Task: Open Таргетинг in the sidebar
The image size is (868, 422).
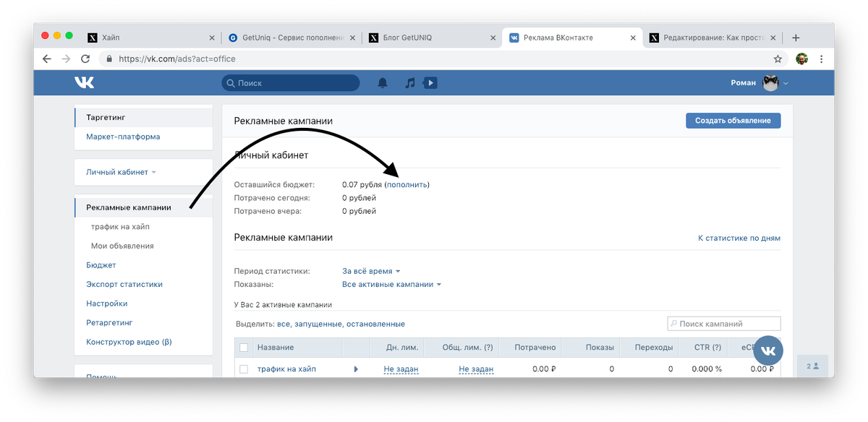Action: pos(143,117)
